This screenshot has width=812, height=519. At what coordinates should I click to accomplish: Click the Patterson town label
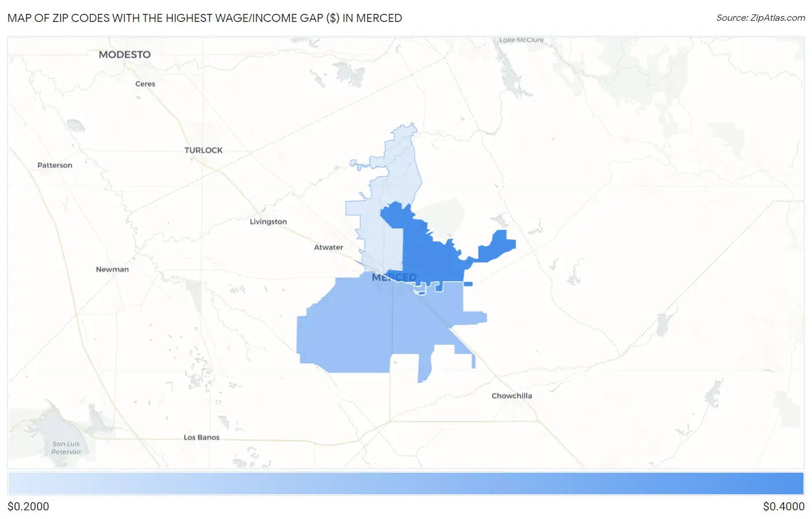click(x=55, y=165)
